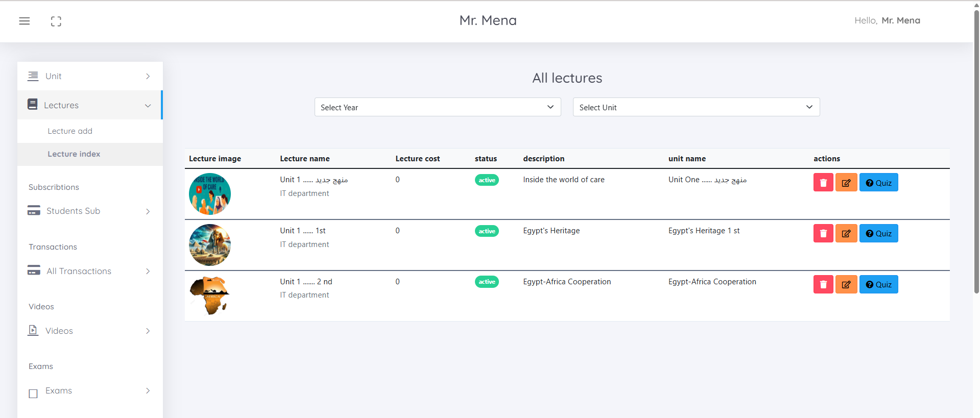Image resolution: width=980 pixels, height=418 pixels.
Task: Open the Select Year dropdown
Action: pyautogui.click(x=437, y=107)
